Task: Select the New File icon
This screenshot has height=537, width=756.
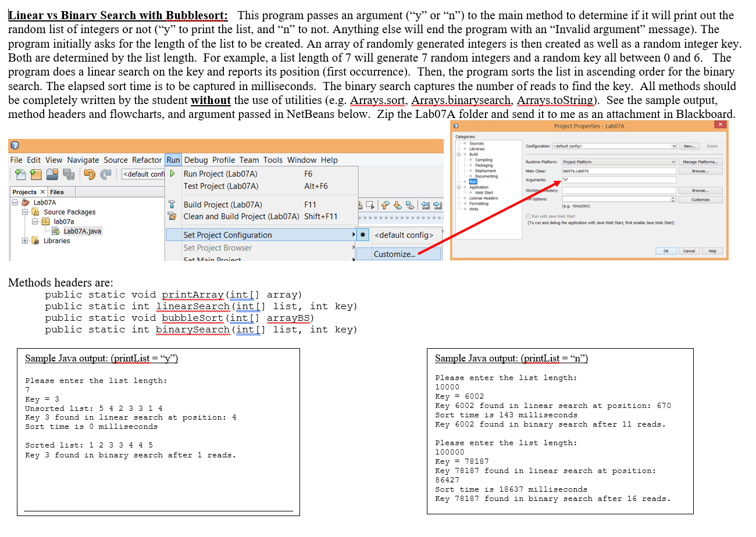Action: (x=21, y=176)
